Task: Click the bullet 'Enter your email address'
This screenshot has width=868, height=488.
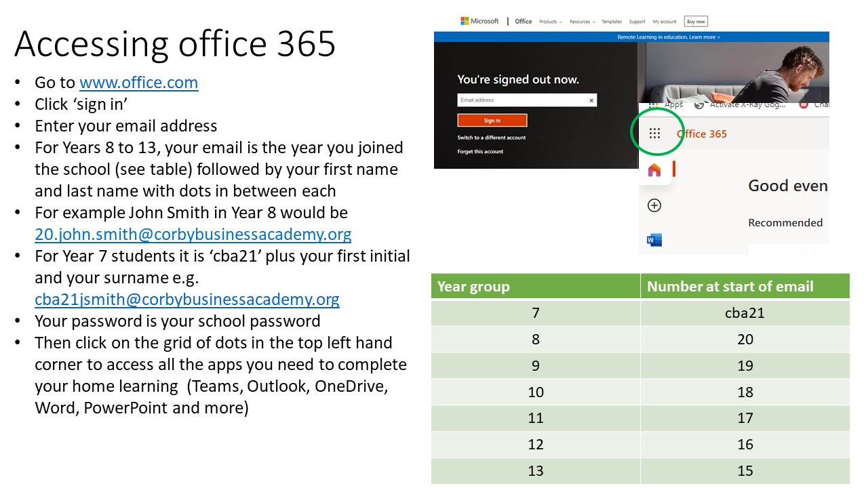Action: point(126,126)
